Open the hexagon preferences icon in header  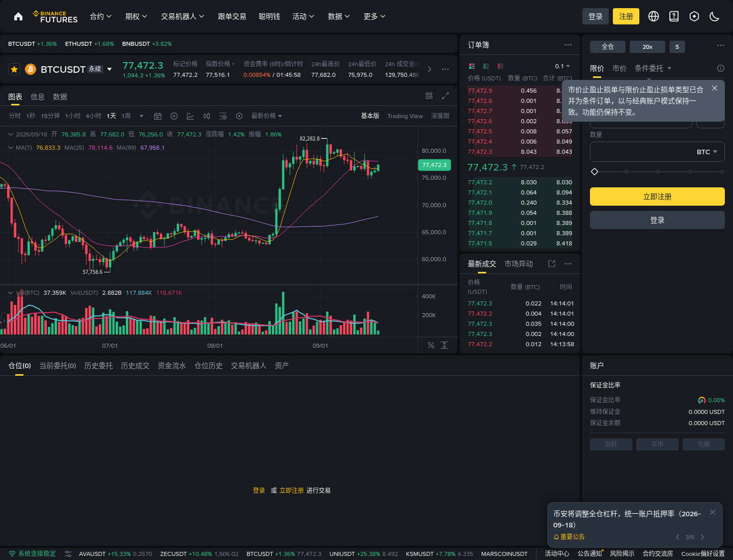(694, 16)
